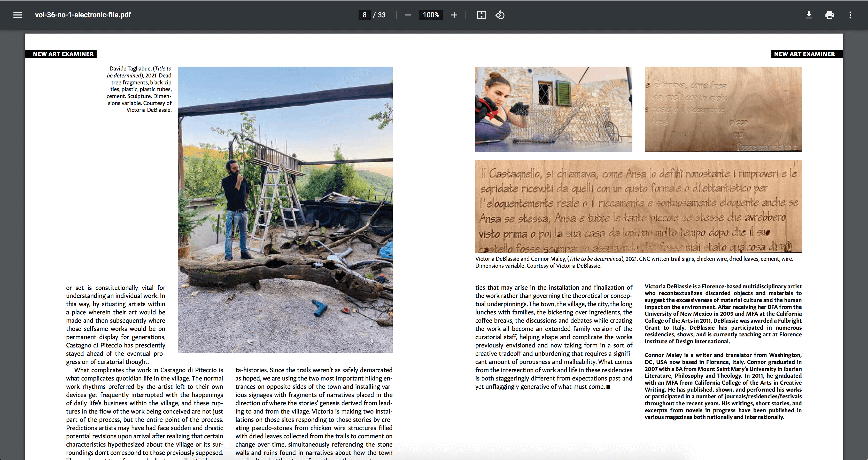Click the file name vol-36-no-1-electronic-file.pdf
This screenshot has width=868, height=460.
coord(83,15)
